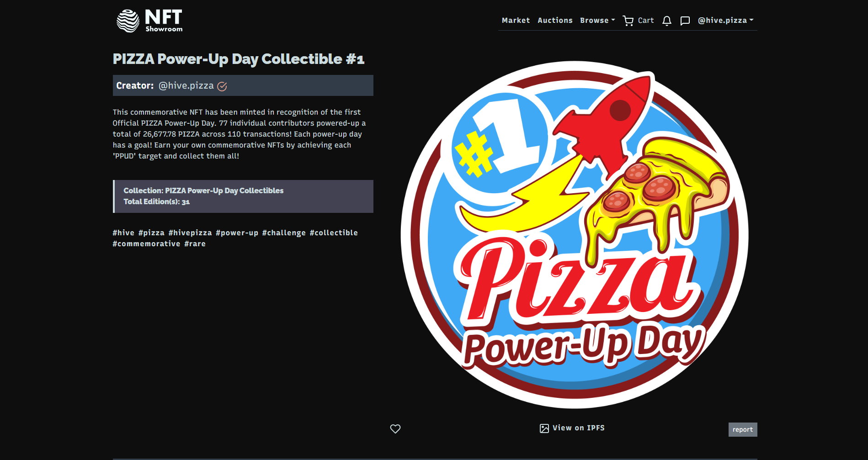Screen dimensions: 868x460
Task: Click the report button
Action: [x=742, y=429]
